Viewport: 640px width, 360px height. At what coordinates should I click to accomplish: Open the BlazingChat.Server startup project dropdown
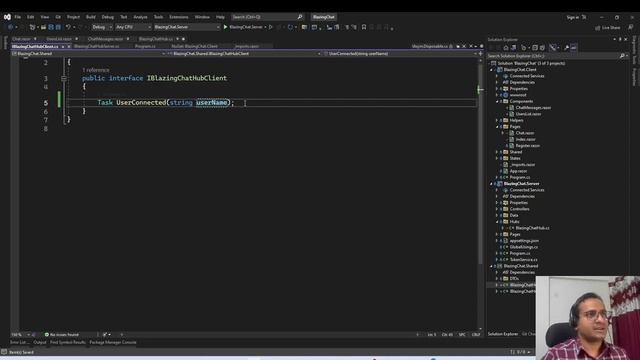[x=187, y=27]
